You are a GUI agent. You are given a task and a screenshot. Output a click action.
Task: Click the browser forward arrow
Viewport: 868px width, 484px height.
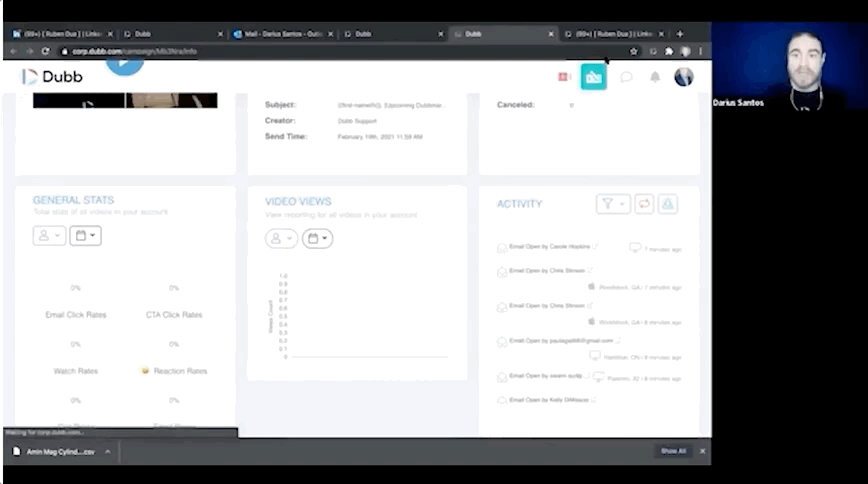coord(29,51)
